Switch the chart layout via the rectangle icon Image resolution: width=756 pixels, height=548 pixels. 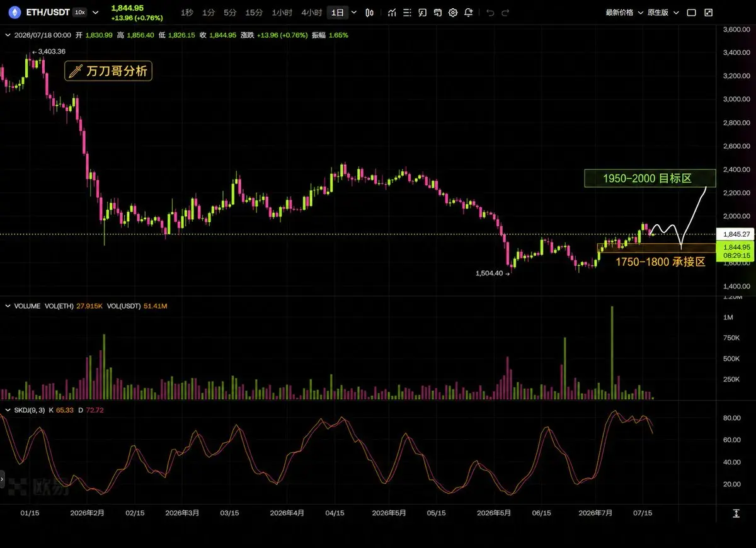point(691,13)
